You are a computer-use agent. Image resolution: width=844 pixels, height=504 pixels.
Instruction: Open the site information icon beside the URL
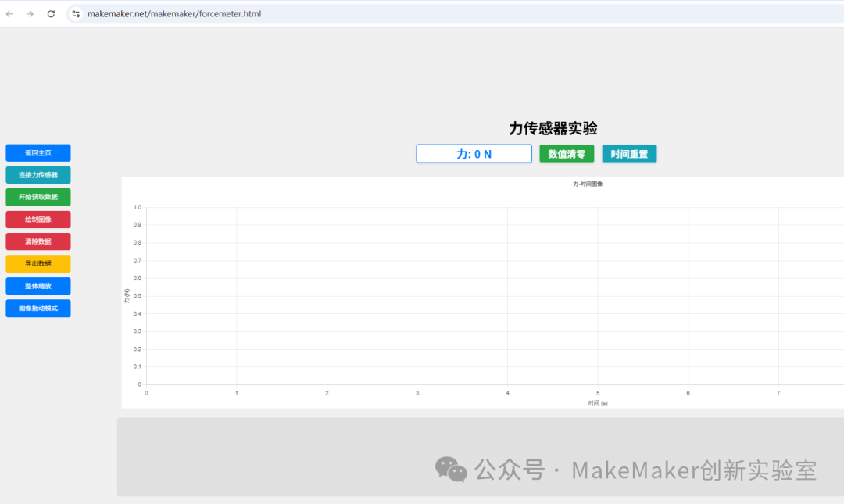pyautogui.click(x=76, y=14)
